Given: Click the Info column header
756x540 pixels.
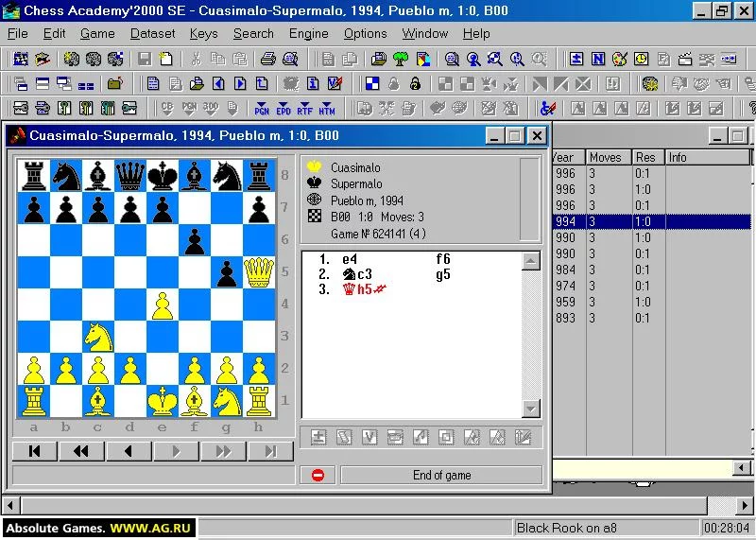Looking at the screenshot, I should click(707, 157).
